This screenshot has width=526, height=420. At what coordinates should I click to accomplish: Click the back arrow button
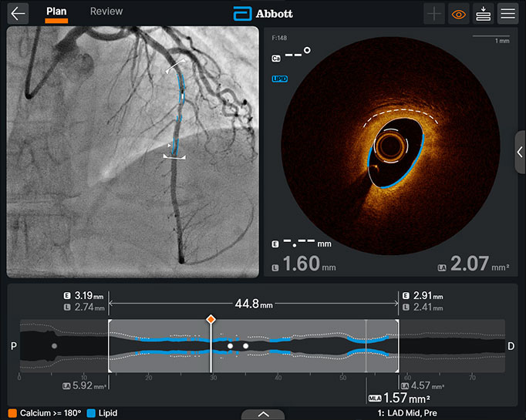pos(18,13)
